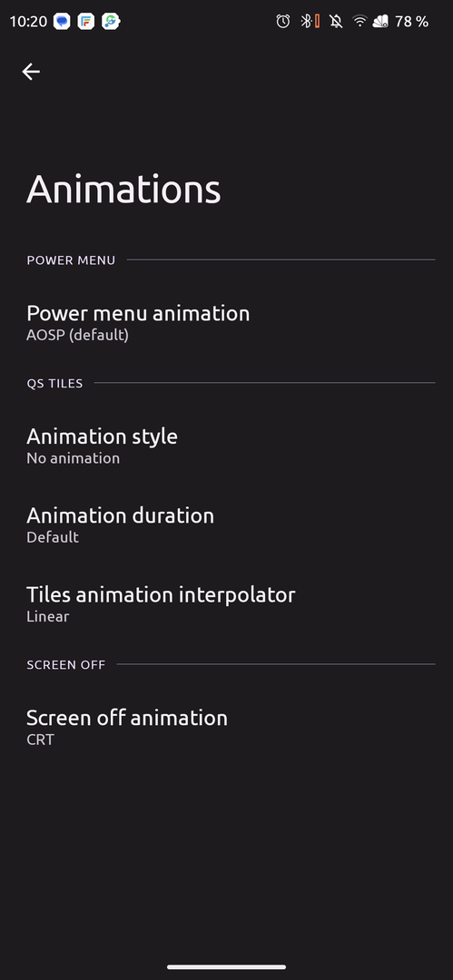Tap the SCREEN OFF section header
This screenshot has height=980, width=453.
point(65,664)
